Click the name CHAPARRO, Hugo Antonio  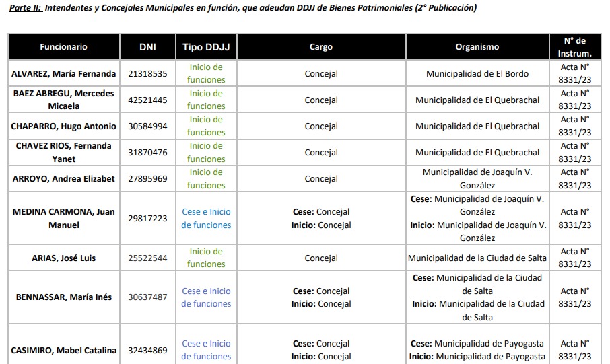coord(63,126)
